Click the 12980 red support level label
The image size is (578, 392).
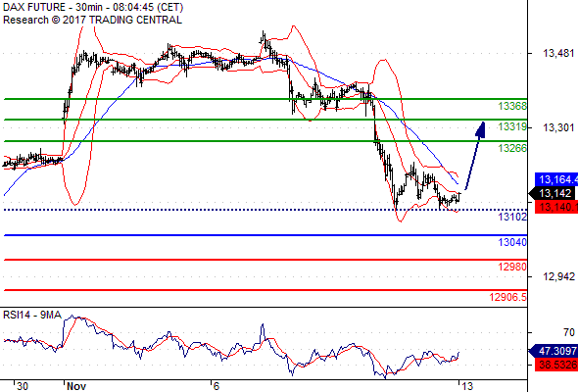point(512,267)
